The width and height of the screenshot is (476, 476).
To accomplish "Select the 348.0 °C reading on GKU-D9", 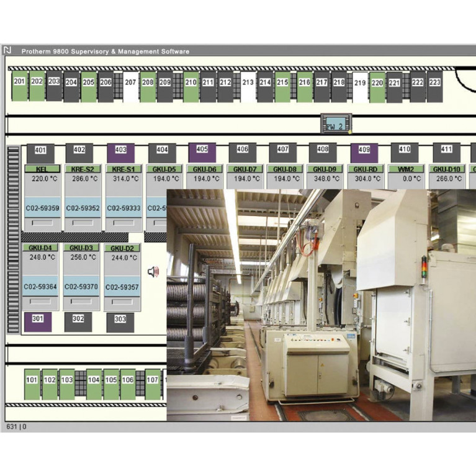I will click(323, 179).
